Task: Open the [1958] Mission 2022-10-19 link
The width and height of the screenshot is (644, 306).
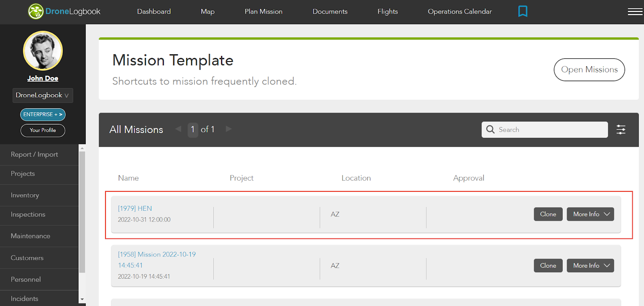Action: point(157,260)
